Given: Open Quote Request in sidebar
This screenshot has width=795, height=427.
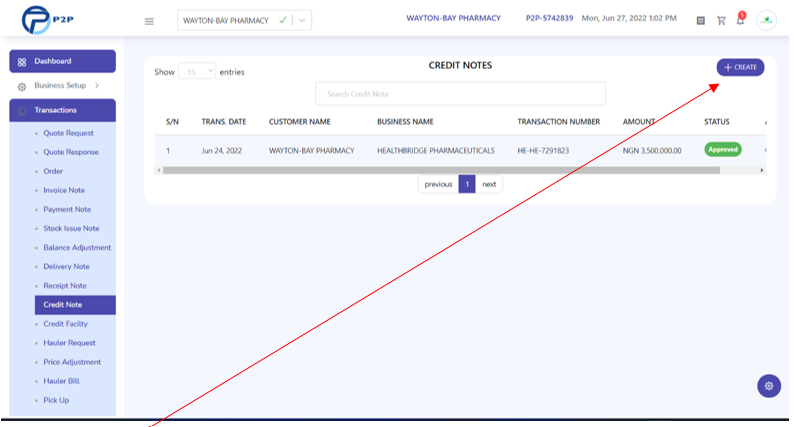Looking at the screenshot, I should pyautogui.click(x=68, y=133).
